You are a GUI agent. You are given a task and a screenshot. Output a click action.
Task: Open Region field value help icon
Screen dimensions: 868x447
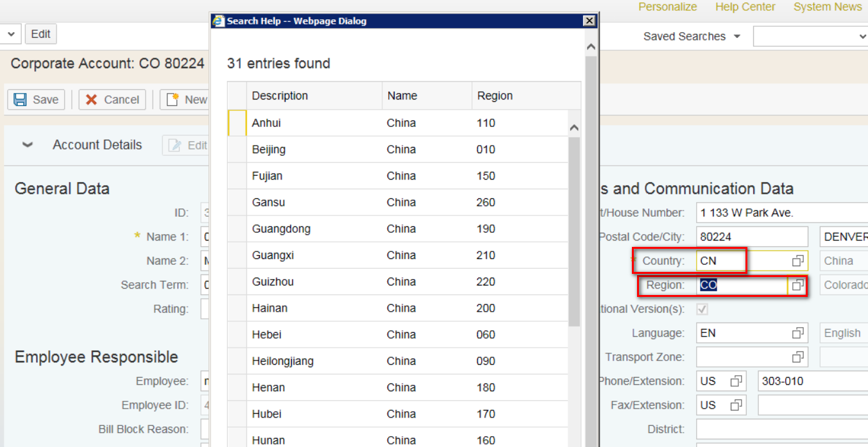pos(797,285)
